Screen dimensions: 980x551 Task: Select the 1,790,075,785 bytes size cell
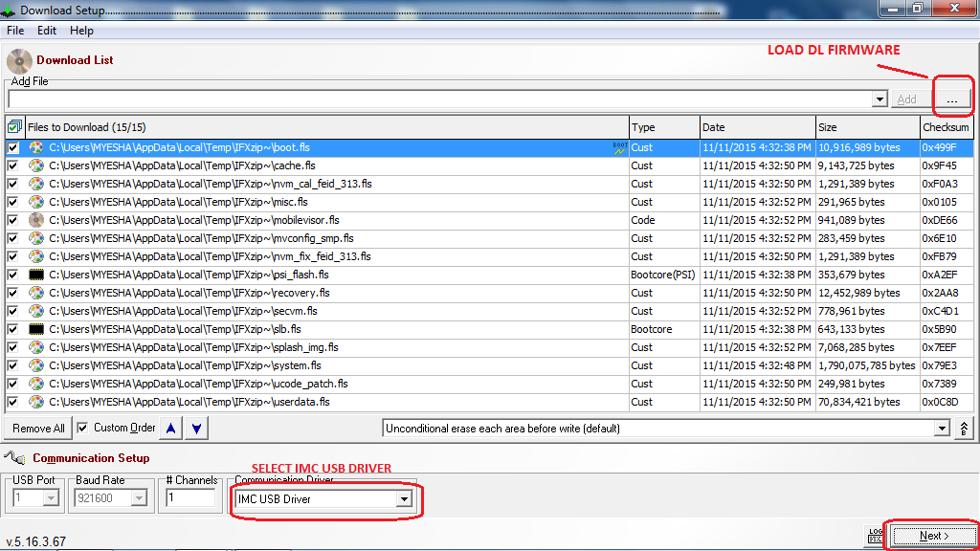(866, 365)
